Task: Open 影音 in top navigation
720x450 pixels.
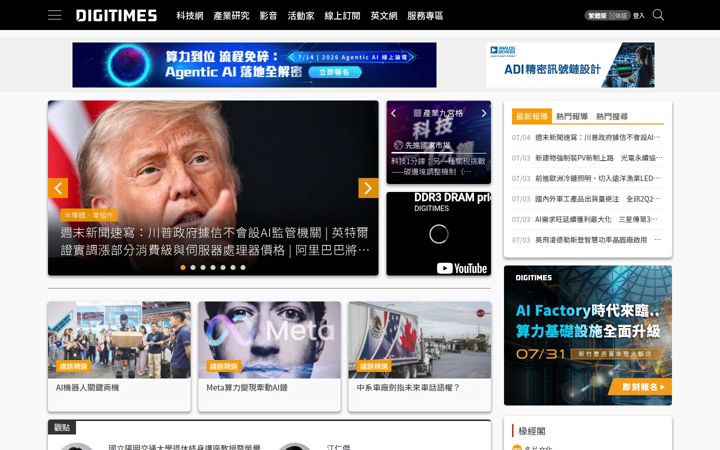Action: pos(268,16)
